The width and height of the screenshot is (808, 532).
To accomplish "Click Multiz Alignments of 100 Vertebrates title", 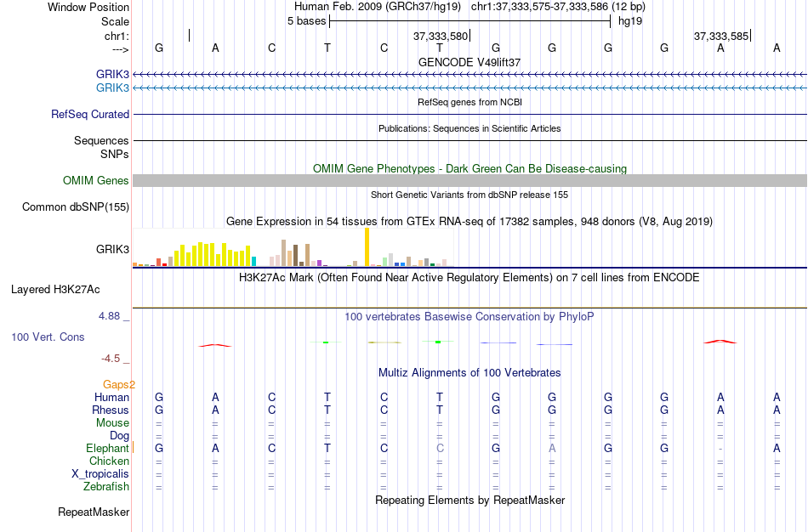I will point(469,372).
